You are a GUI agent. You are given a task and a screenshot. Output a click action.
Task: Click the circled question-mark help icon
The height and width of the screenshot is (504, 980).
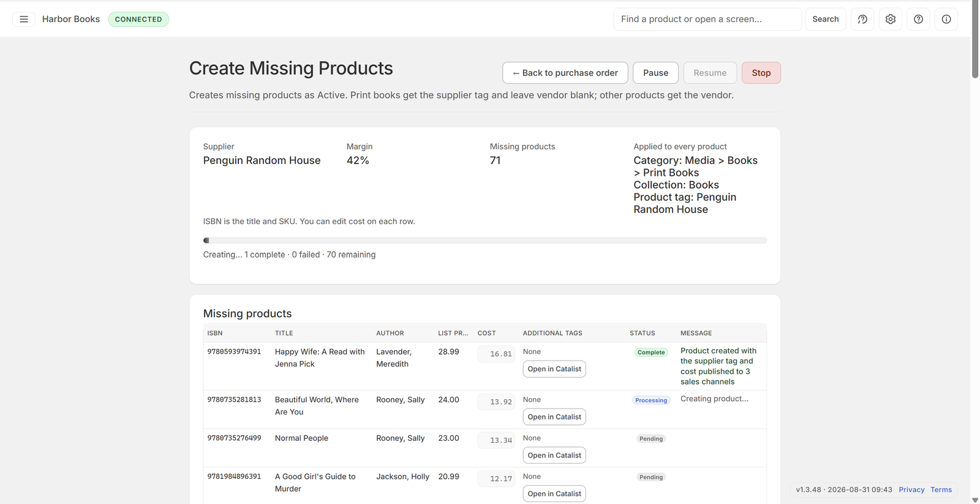point(918,19)
